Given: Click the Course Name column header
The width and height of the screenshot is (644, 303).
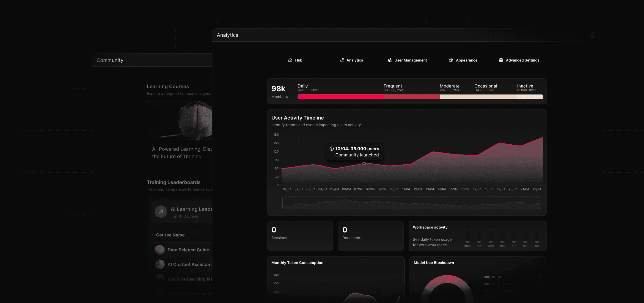Looking at the screenshot, I should 170,235.
